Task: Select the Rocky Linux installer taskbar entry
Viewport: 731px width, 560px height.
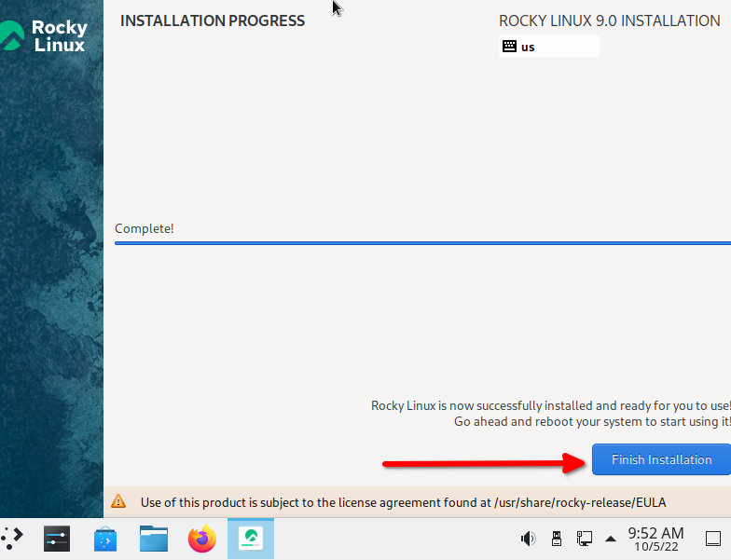Action: coord(250,538)
